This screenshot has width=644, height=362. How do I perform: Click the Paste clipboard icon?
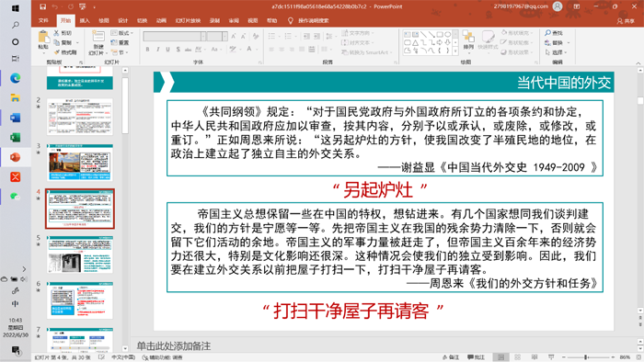[43, 38]
